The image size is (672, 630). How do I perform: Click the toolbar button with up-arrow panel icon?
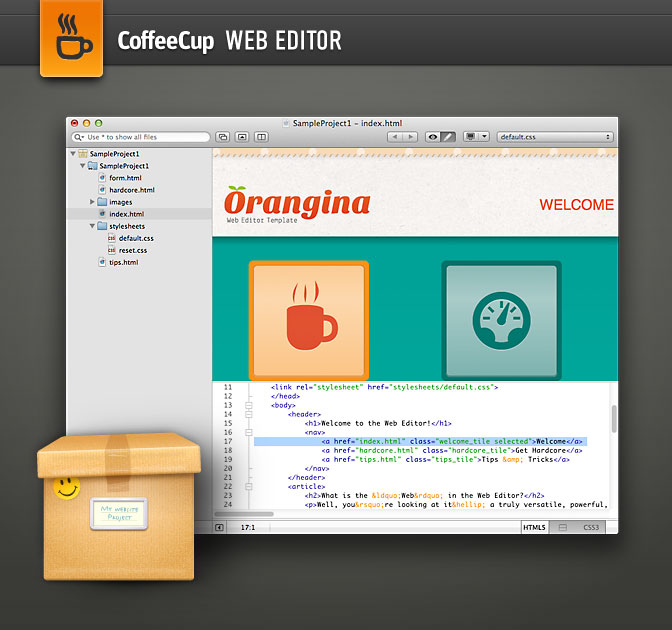click(x=242, y=137)
